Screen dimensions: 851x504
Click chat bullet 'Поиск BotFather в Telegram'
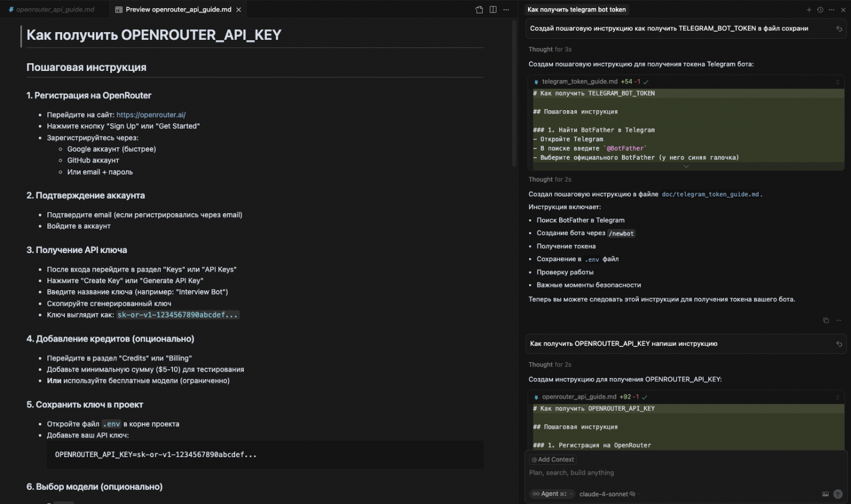pyautogui.click(x=580, y=220)
